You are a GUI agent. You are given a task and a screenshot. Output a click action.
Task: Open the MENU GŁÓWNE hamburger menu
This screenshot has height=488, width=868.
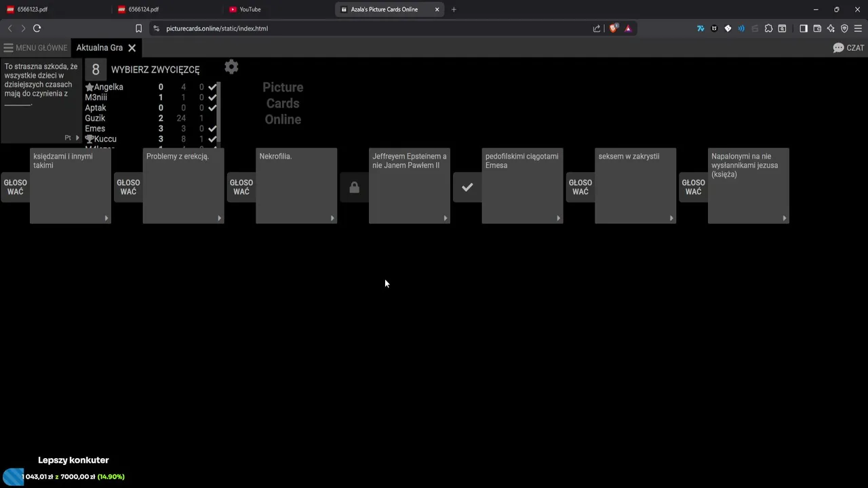(x=35, y=48)
